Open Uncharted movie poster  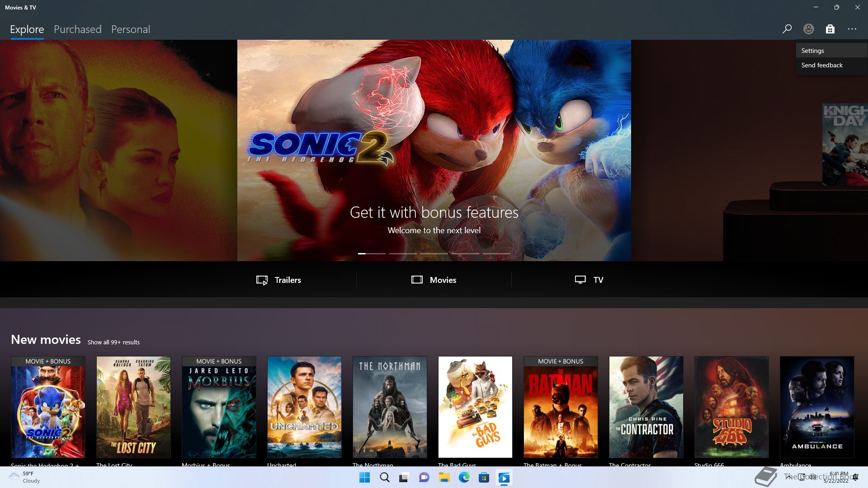coord(304,407)
